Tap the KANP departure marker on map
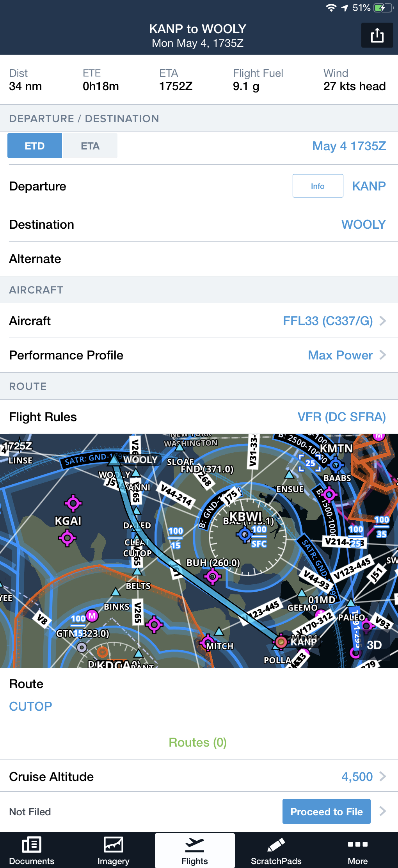Image resolution: width=398 pixels, height=868 pixels. coord(281,642)
